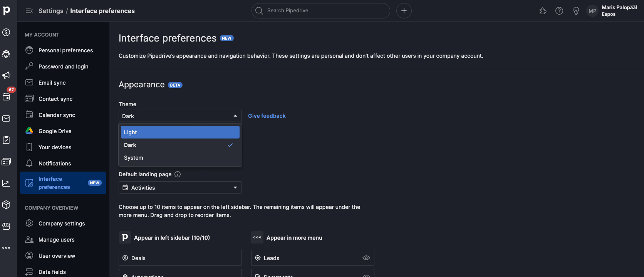Click the Deals item in left sidebar list
The height and width of the screenshot is (277, 644).
point(180,258)
